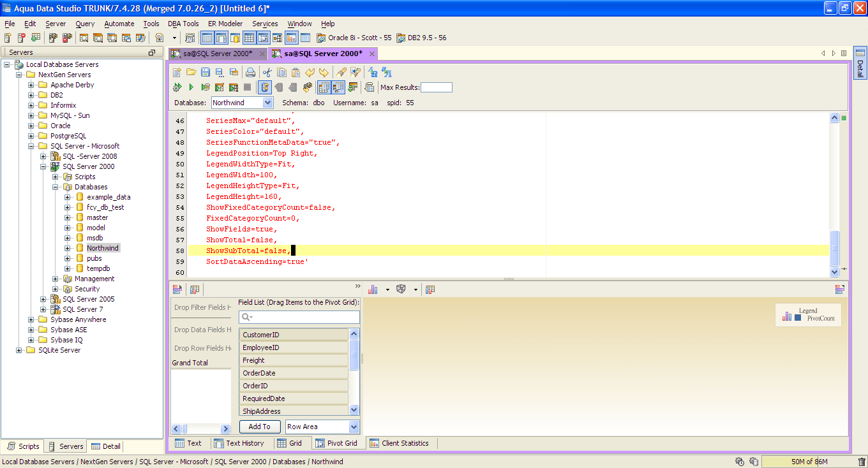Open the bar chart type dropdown arrow
The height and width of the screenshot is (468, 868).
coord(387,289)
